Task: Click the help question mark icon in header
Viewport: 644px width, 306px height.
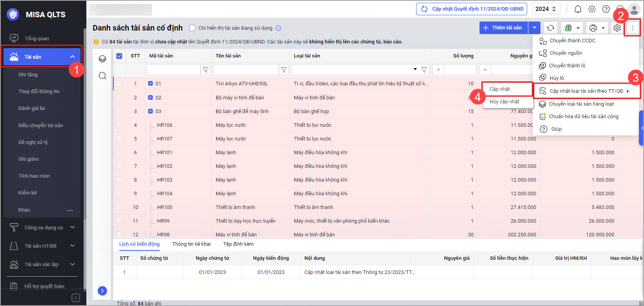Action: click(606, 9)
